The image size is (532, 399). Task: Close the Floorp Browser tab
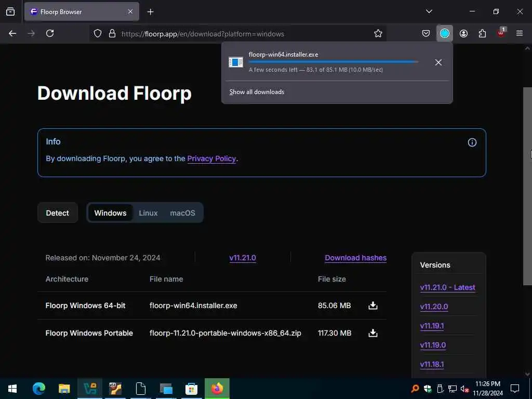tap(130, 12)
